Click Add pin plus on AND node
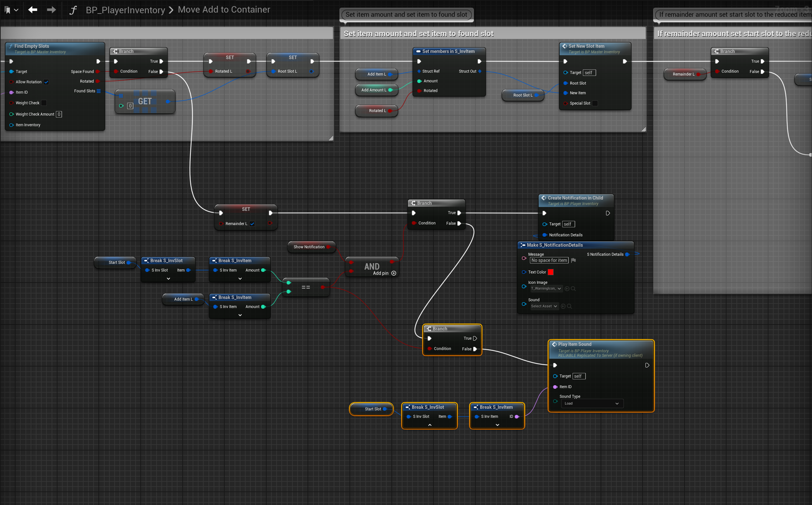The width and height of the screenshot is (812, 505). coord(394,273)
